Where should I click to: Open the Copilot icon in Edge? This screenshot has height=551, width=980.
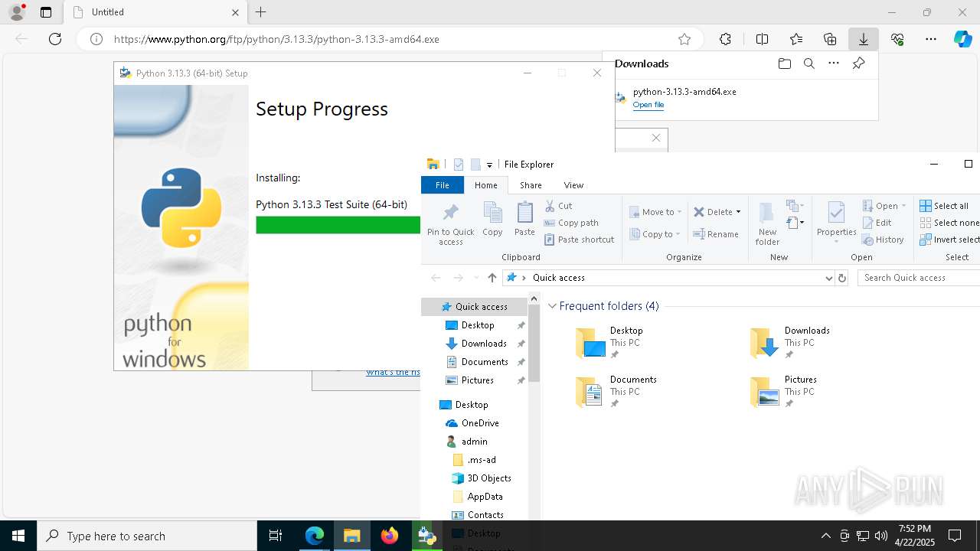(963, 39)
